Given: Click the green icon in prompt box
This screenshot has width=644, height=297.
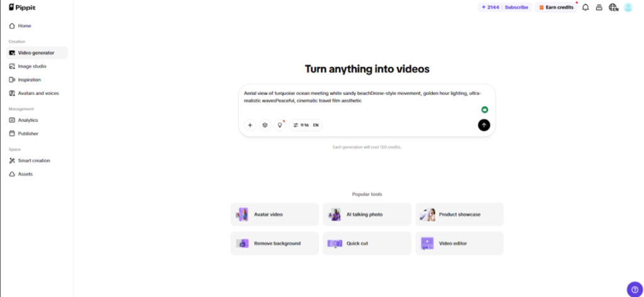Looking at the screenshot, I should (484, 109).
